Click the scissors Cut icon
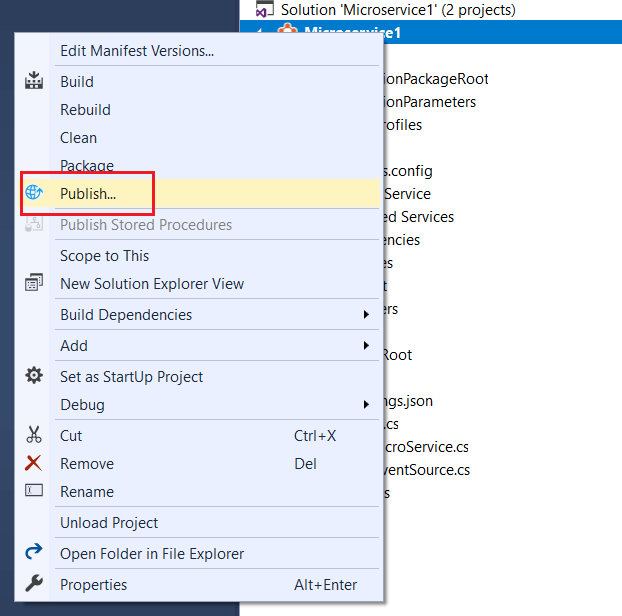The height and width of the screenshot is (616, 622). (x=34, y=435)
